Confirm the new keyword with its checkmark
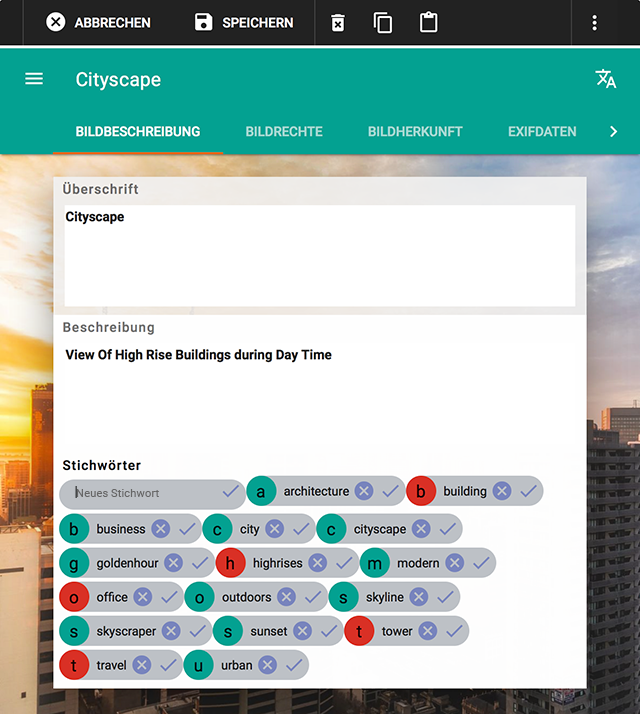Viewport: 640px width, 714px height. 231,491
